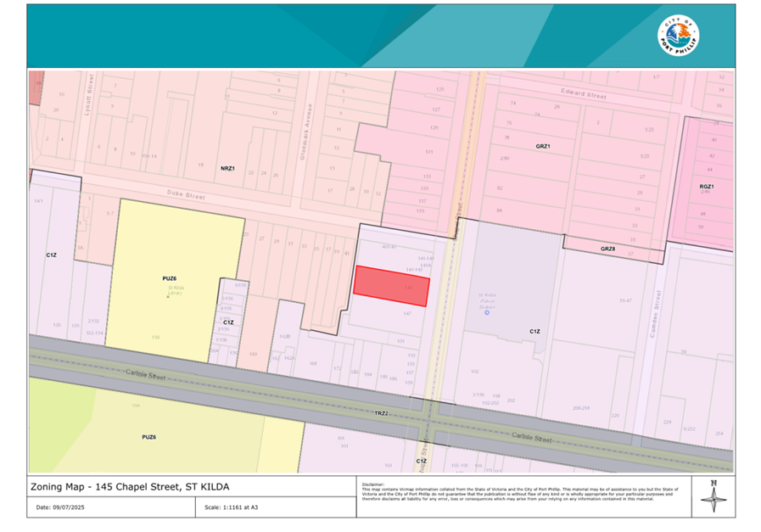The width and height of the screenshot is (761, 532).
Task: Click the C1Z label beside the police station
Action: click(534, 331)
